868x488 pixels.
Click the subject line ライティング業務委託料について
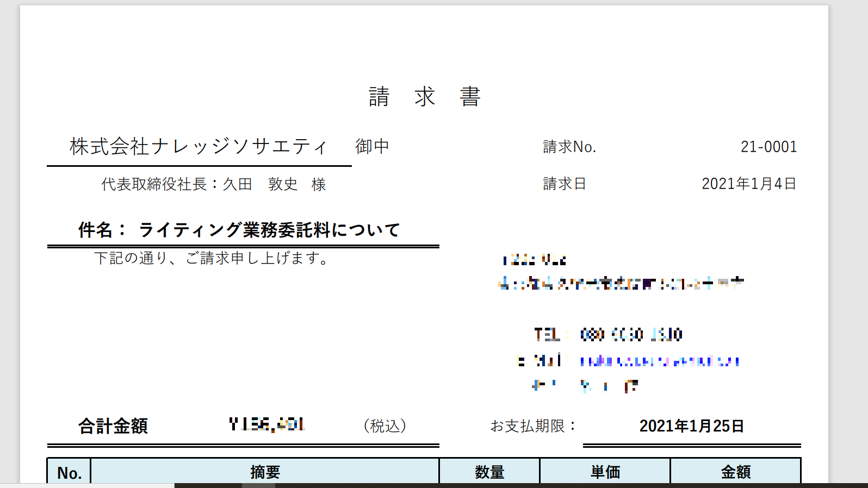click(269, 230)
